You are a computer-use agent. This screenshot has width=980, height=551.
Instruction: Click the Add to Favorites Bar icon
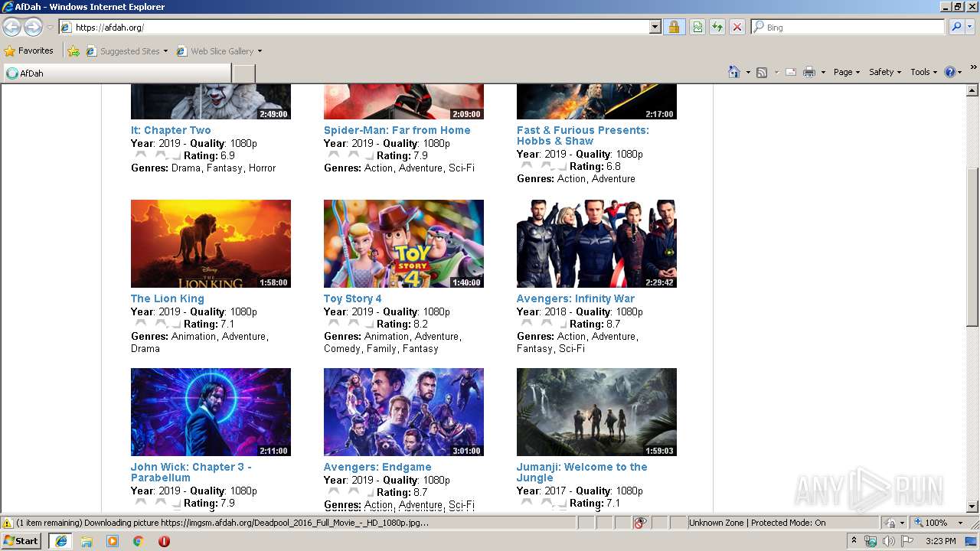coord(73,51)
